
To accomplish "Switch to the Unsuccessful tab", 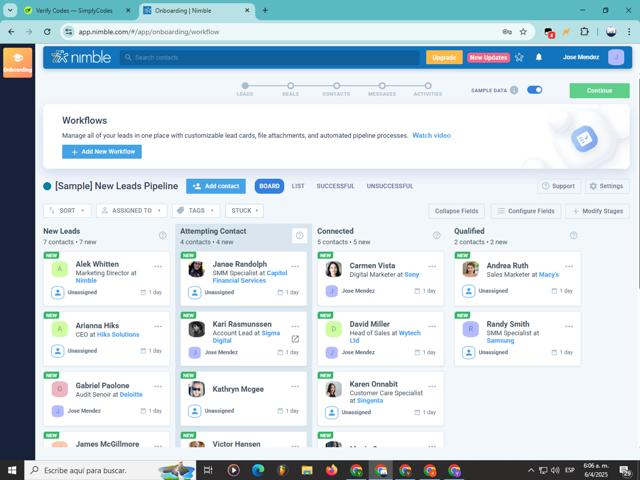I will pos(390,186).
